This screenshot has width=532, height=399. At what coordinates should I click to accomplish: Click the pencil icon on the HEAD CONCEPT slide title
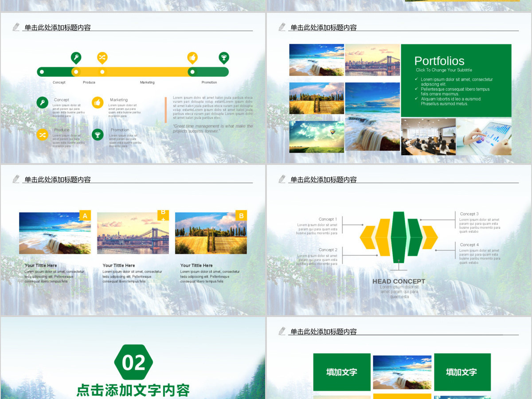coord(282,179)
